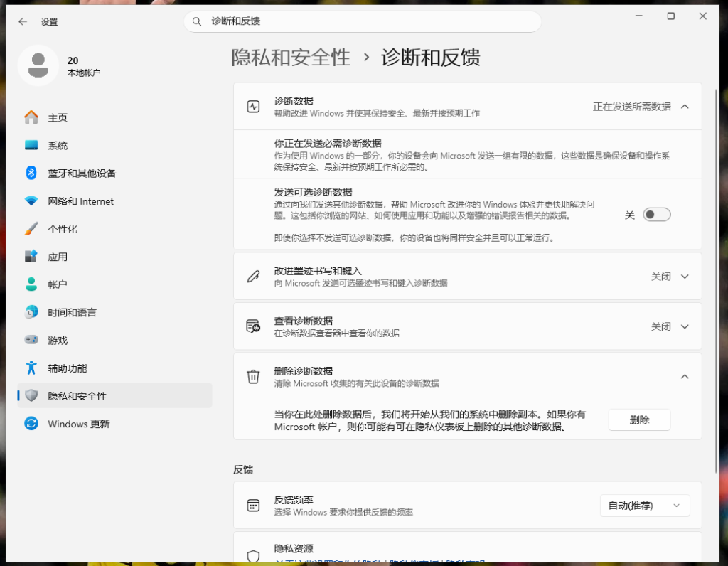Select 辅助功能 in the sidebar
728x566 pixels.
[114, 368]
